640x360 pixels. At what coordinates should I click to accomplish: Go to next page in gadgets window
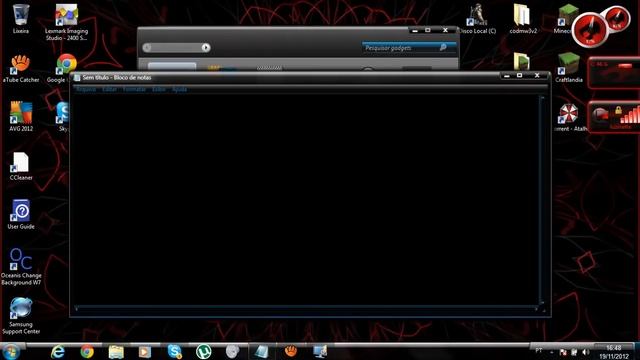(x=206, y=48)
